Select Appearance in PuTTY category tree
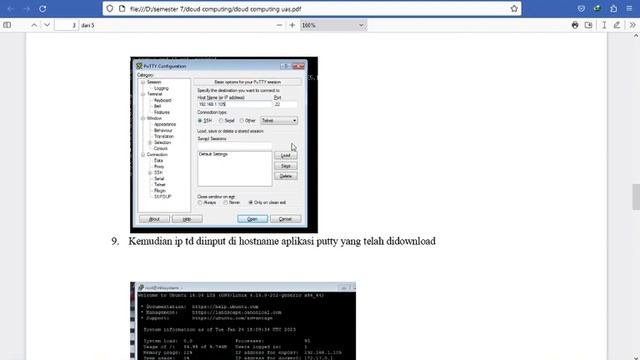 [x=165, y=124]
